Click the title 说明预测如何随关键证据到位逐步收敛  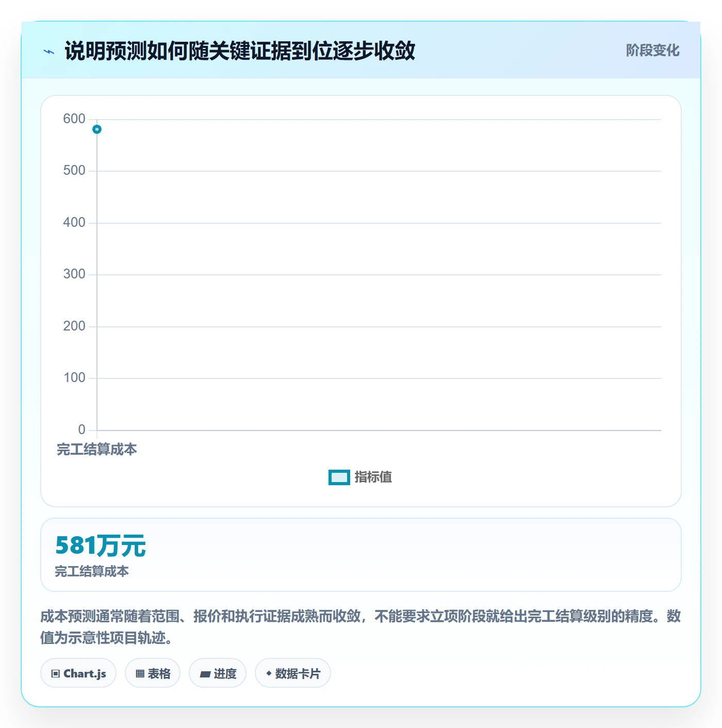pyautogui.click(x=240, y=51)
